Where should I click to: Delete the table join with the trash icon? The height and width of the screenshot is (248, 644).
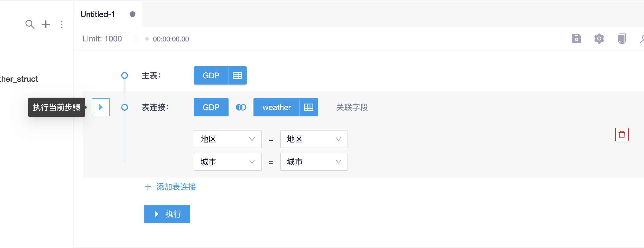coord(622,134)
